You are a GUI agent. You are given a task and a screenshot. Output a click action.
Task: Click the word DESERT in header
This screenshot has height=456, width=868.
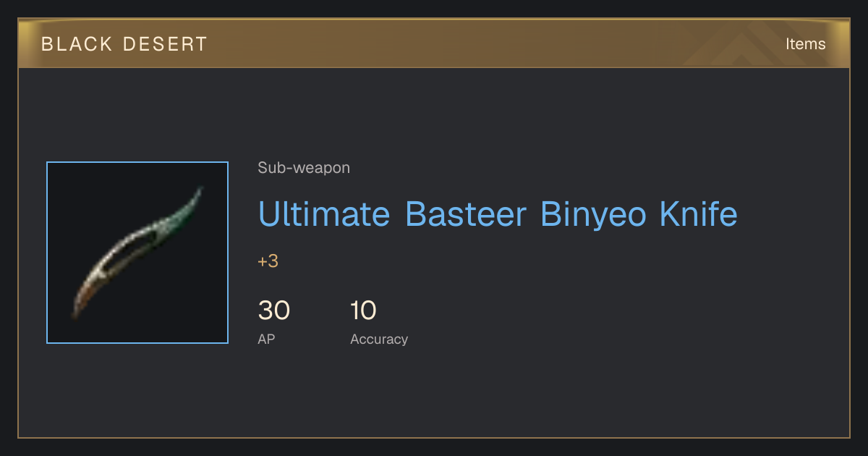point(165,44)
